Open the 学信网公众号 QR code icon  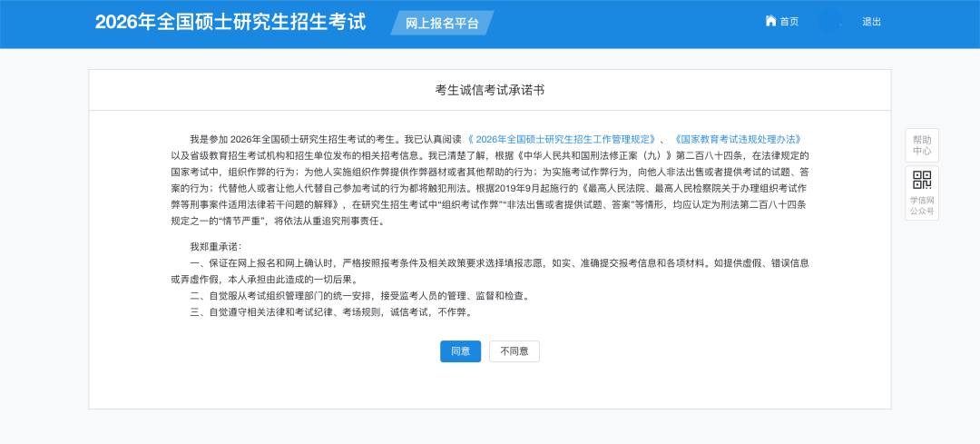922,180
